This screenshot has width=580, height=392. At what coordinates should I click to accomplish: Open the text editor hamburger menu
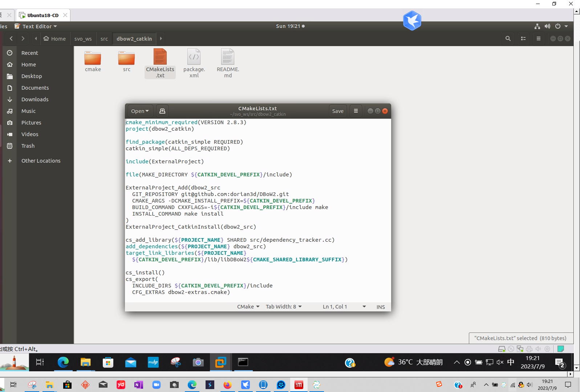[356, 111]
